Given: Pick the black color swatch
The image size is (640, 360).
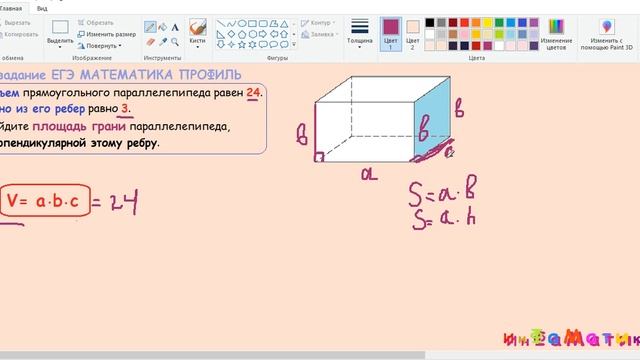Looking at the screenshot, I should coord(429,22).
